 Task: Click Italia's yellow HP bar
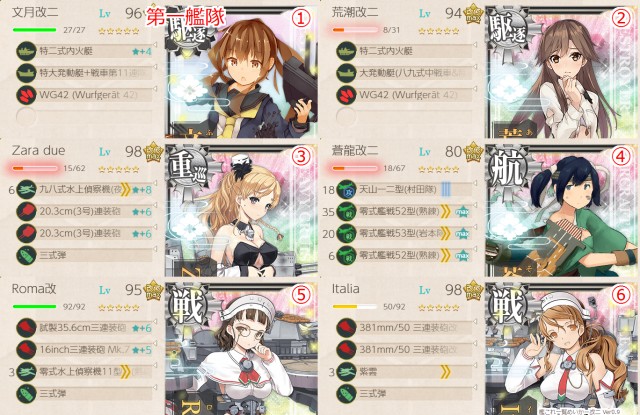(355, 306)
